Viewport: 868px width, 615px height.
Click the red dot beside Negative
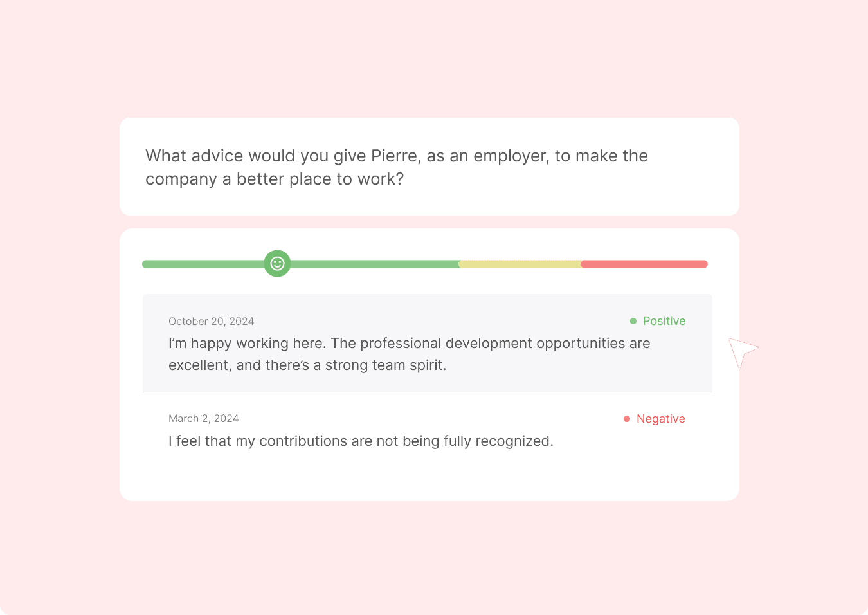click(627, 419)
